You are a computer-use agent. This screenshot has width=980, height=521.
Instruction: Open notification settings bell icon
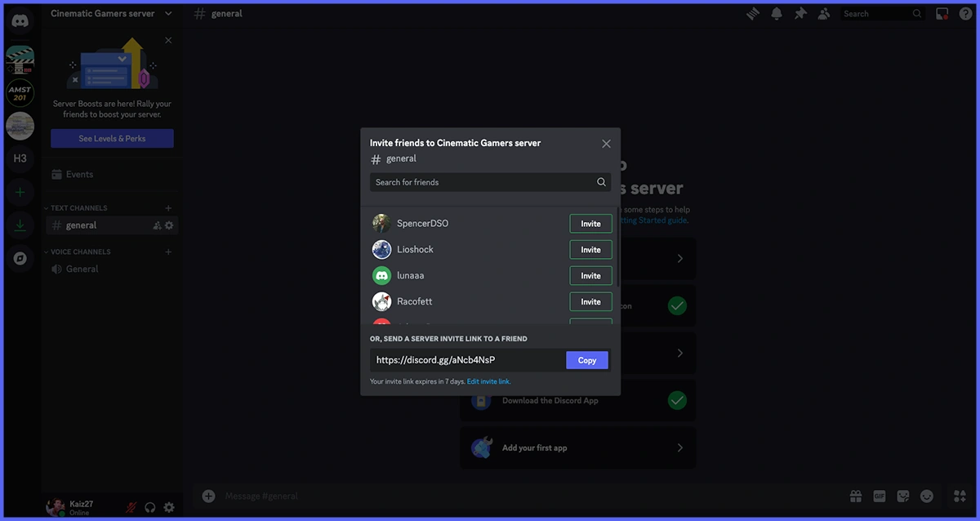(x=777, y=14)
